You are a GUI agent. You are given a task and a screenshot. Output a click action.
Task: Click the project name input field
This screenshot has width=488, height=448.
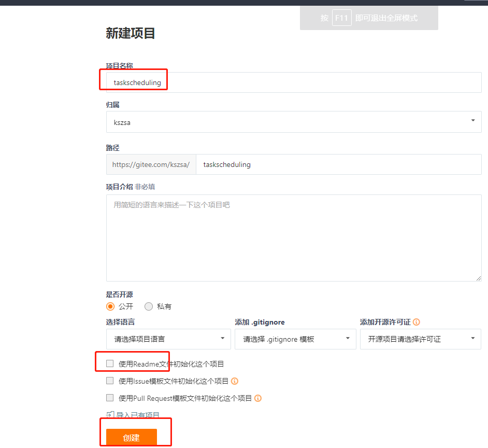click(x=294, y=82)
